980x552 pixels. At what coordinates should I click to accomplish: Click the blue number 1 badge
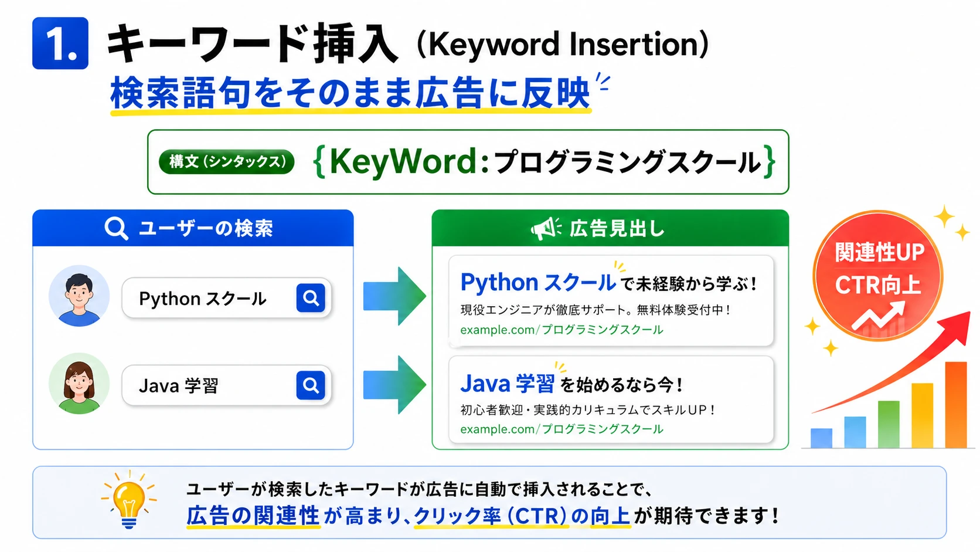pyautogui.click(x=60, y=43)
